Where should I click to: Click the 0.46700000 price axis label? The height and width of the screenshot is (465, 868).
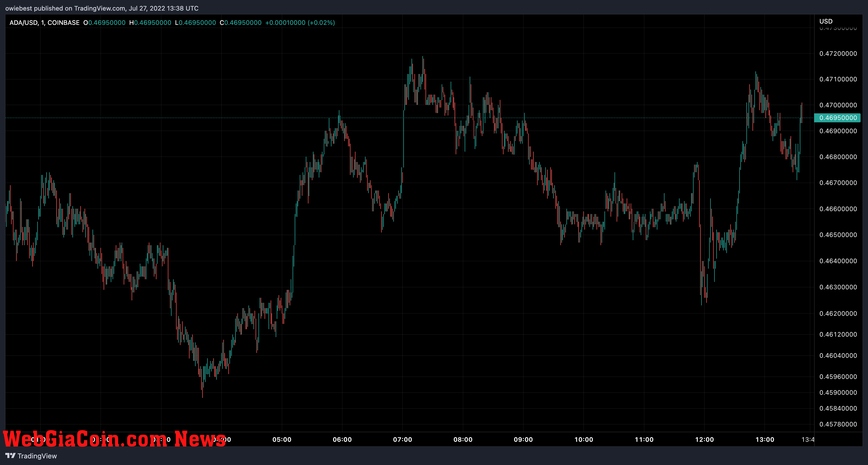pos(838,183)
